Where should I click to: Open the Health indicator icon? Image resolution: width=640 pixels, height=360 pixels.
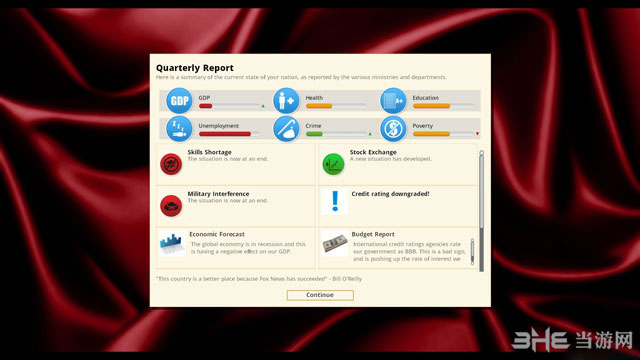point(286,100)
